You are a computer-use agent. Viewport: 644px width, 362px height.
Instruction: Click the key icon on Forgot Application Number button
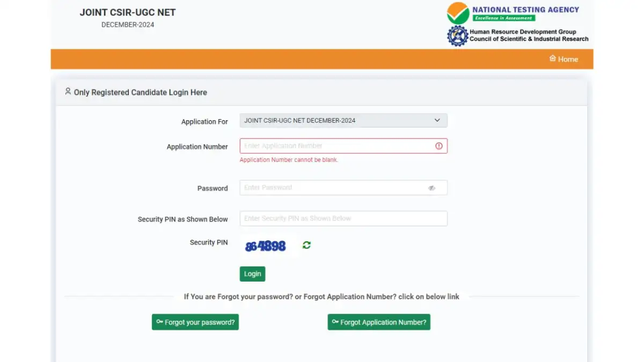[x=335, y=322]
